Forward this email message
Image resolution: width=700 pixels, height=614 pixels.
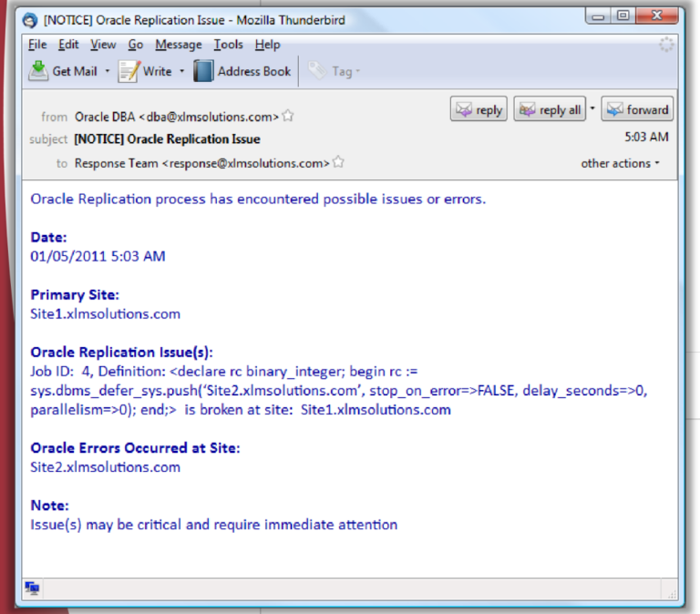click(x=637, y=109)
